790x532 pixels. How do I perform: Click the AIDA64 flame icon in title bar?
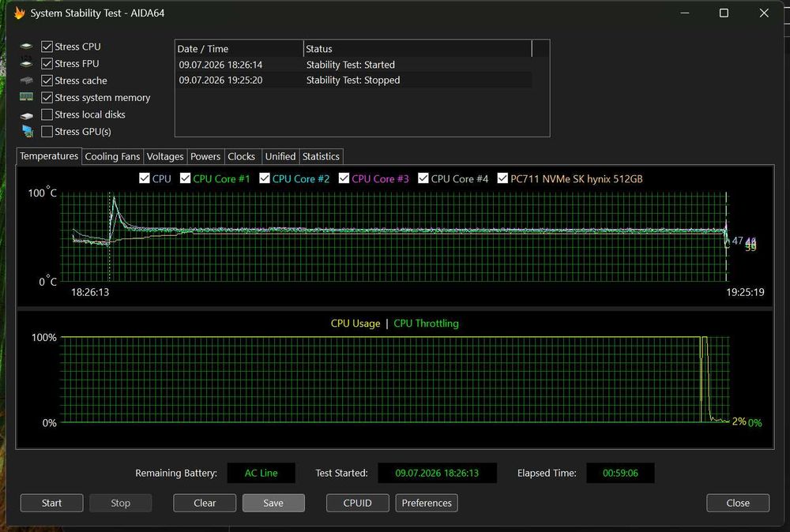(19, 13)
